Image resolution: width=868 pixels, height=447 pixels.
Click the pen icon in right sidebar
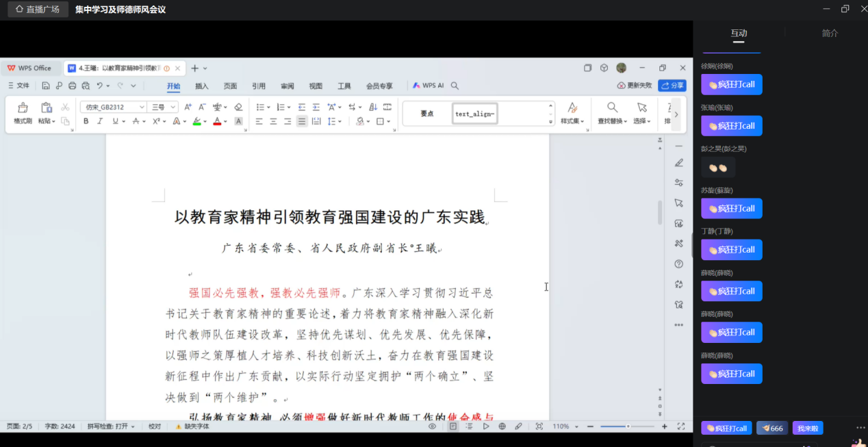(679, 163)
